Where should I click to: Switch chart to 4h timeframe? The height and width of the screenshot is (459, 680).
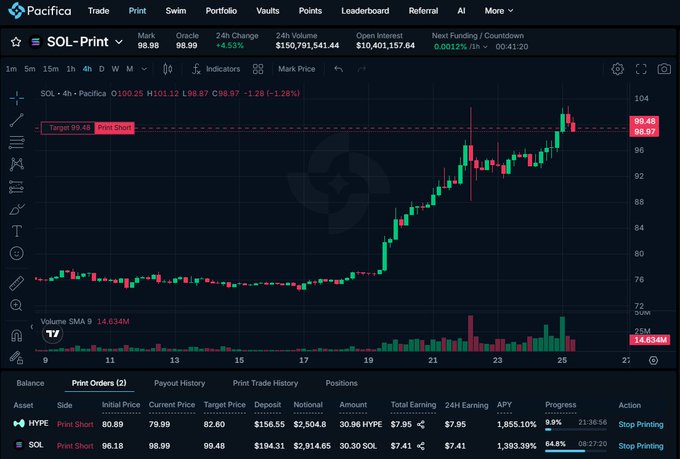pyautogui.click(x=87, y=69)
